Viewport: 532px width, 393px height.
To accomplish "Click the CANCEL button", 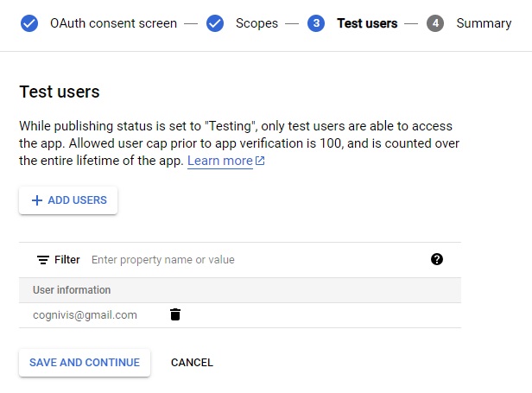I will pos(192,363).
